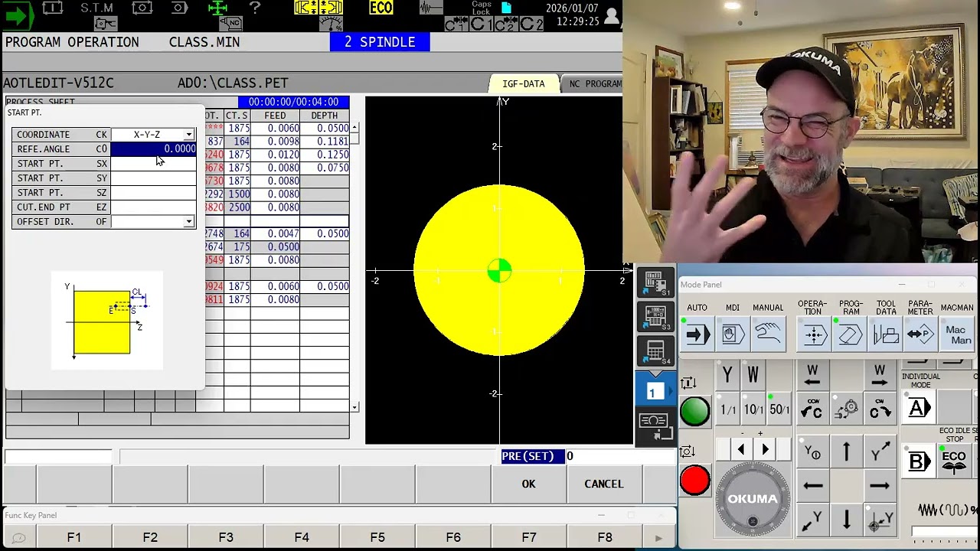This screenshot has width=980, height=551.
Task: Open TOOL DATA screen in Mode Panel
Action: (x=885, y=334)
